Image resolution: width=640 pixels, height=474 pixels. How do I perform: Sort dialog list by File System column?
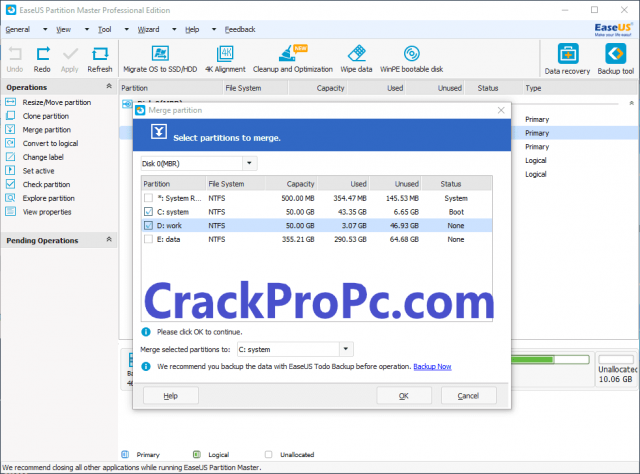pos(236,184)
